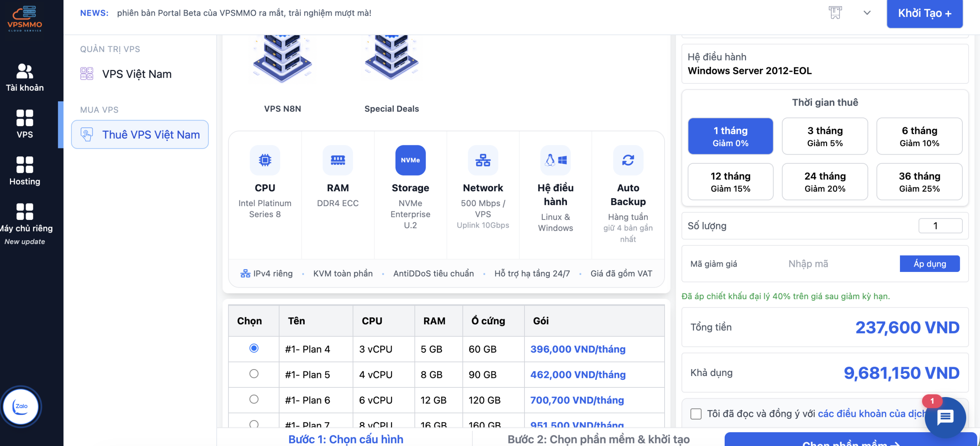Screen dimensions: 980x446
Task: Choose the 36 tháng Giảm 25% period
Action: [920, 182]
